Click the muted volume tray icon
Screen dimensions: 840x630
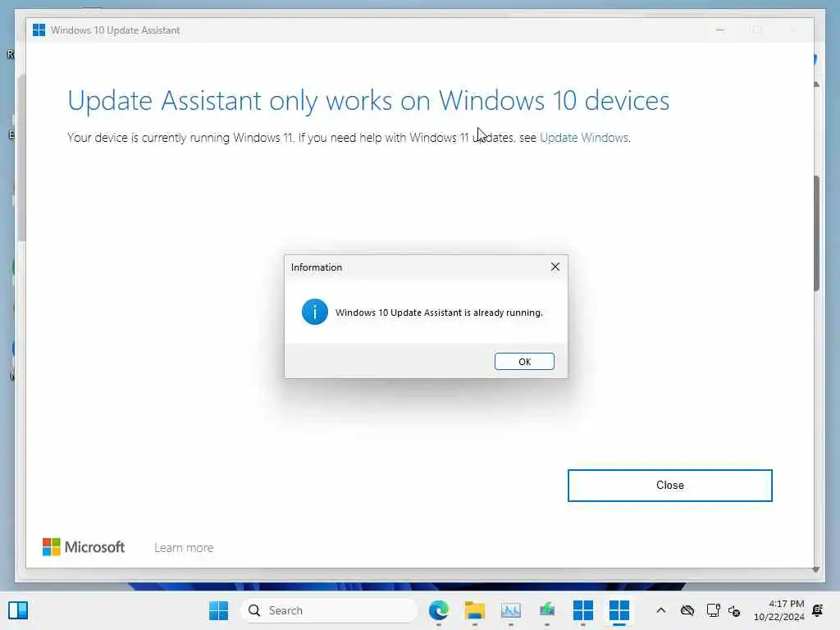[x=734, y=610]
